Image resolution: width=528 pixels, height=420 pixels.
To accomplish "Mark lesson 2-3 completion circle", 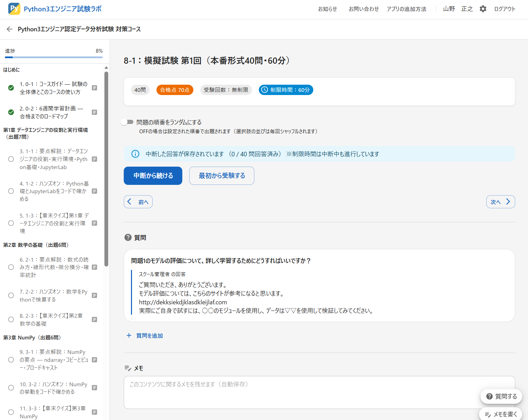I will (11, 319).
